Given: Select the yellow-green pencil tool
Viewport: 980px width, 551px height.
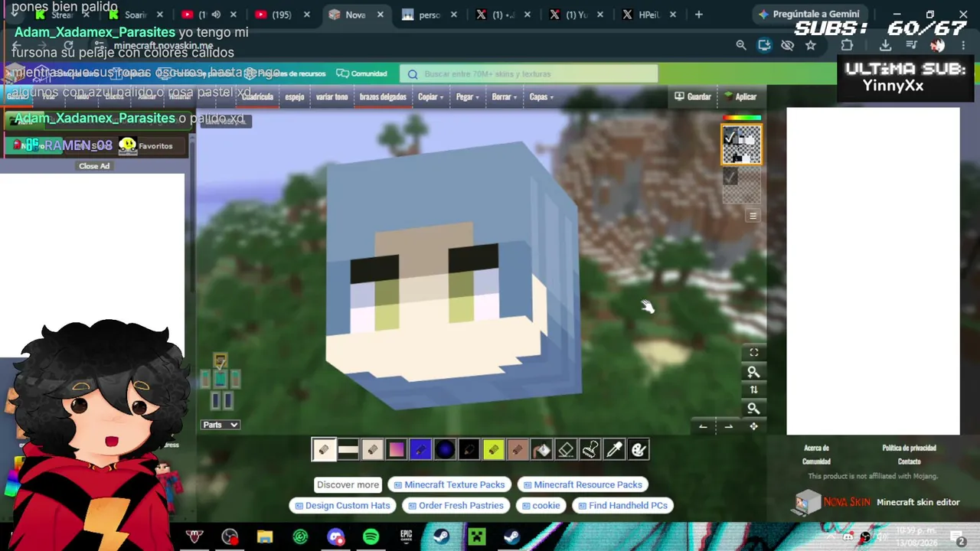Looking at the screenshot, I should [493, 450].
